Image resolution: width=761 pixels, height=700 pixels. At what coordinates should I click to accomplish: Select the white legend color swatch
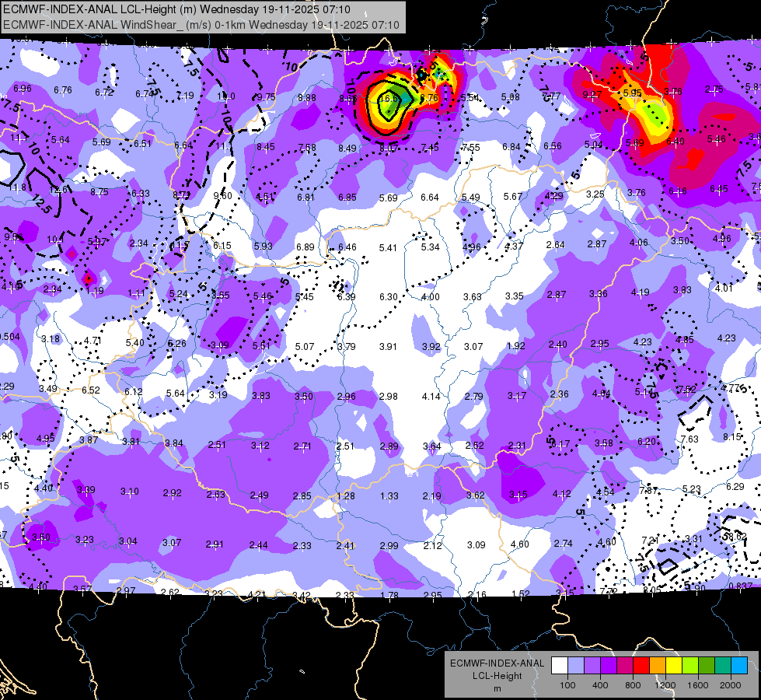560,666
